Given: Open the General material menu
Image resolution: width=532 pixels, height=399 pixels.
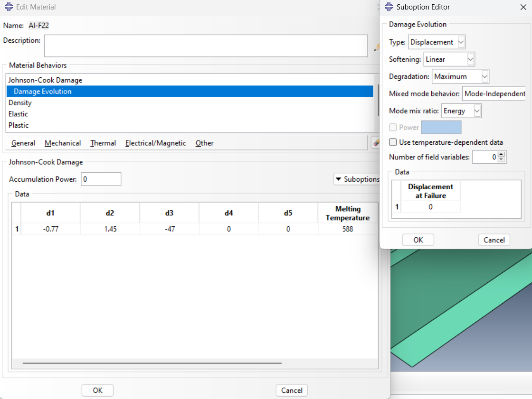Looking at the screenshot, I should (x=23, y=143).
